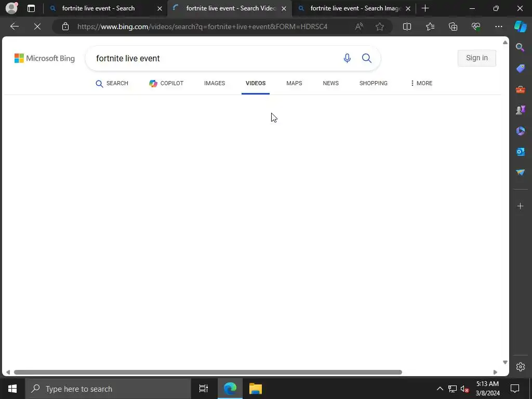
Task: Open sidebar Drop paper plane icon
Action: point(520,172)
